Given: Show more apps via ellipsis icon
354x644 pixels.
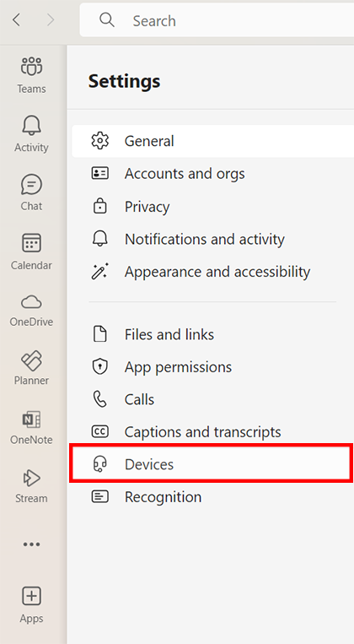Looking at the screenshot, I should tap(31, 544).
